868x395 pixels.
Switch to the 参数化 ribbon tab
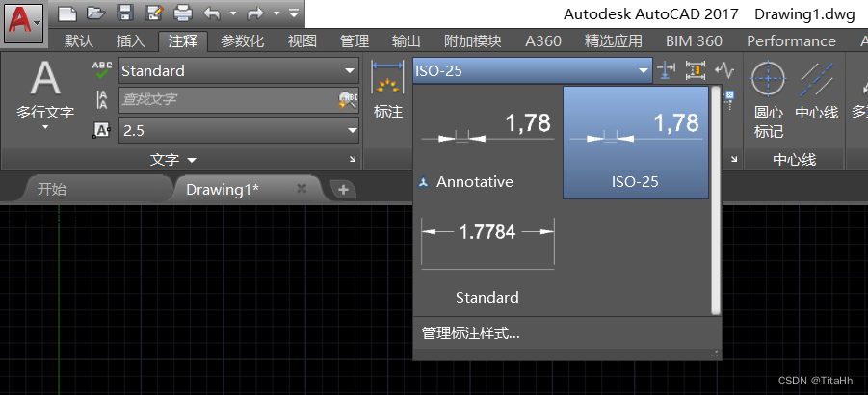pyautogui.click(x=243, y=40)
